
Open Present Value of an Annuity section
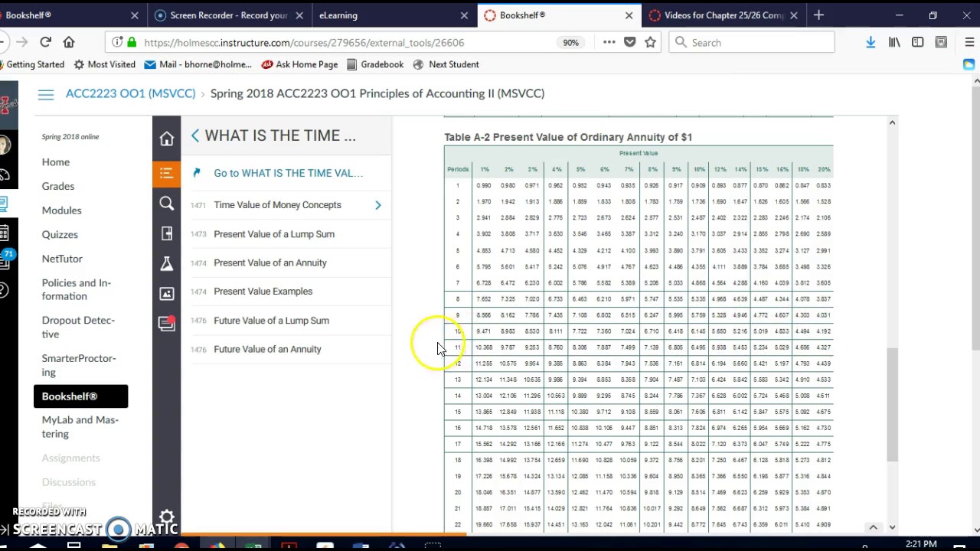(x=270, y=262)
